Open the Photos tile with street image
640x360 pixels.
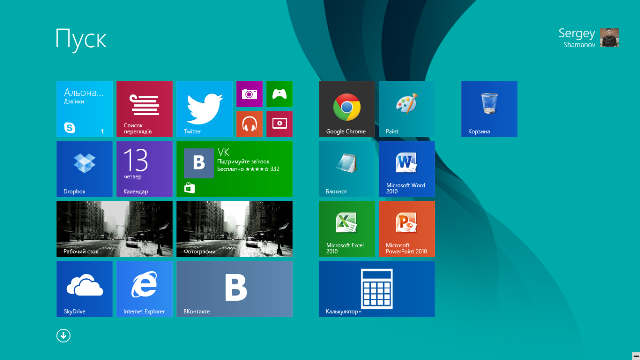coord(235,229)
